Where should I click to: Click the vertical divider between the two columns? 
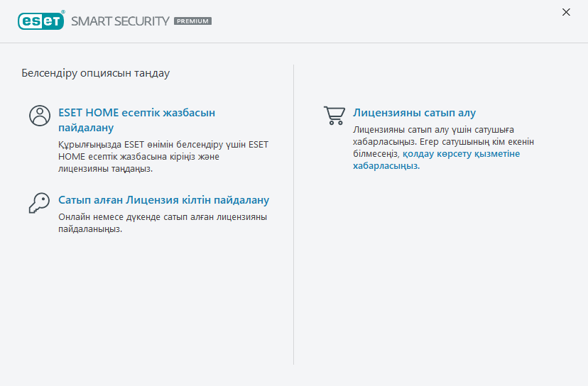click(294, 213)
